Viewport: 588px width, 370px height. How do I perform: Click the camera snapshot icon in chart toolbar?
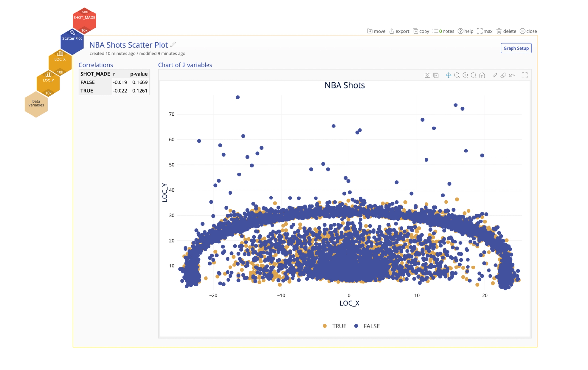point(427,75)
